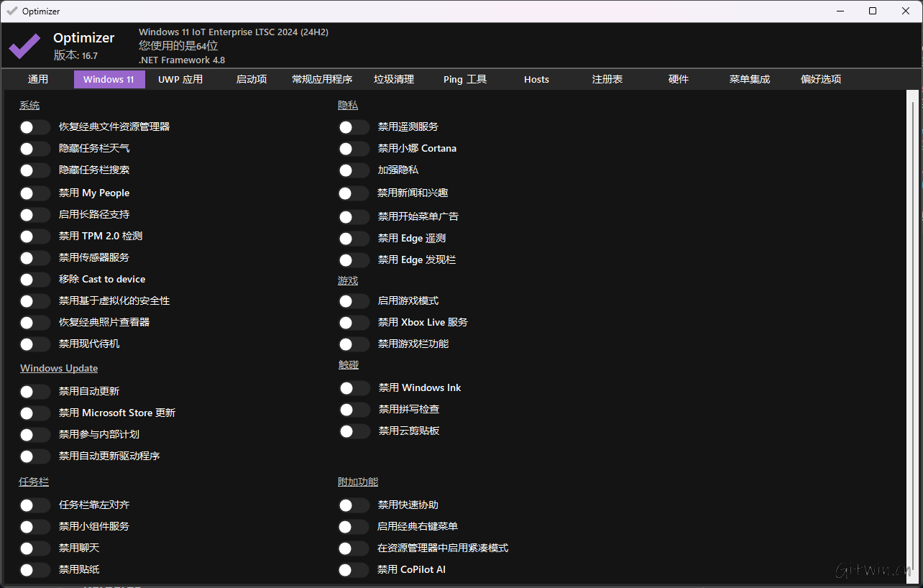
Task: Toggle 禁用小娜 Cortana
Action: coord(354,148)
